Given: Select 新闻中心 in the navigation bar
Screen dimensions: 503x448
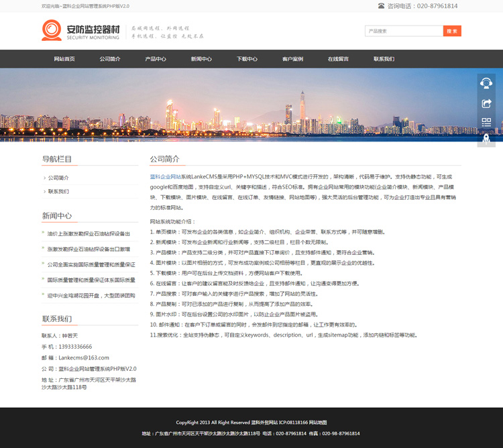Looking at the screenshot, I should [x=201, y=59].
